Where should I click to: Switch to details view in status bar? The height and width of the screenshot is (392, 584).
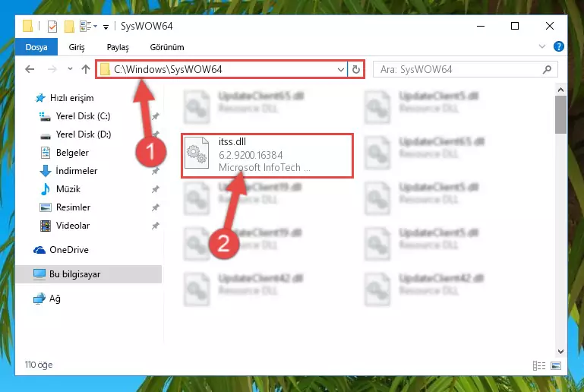point(539,366)
